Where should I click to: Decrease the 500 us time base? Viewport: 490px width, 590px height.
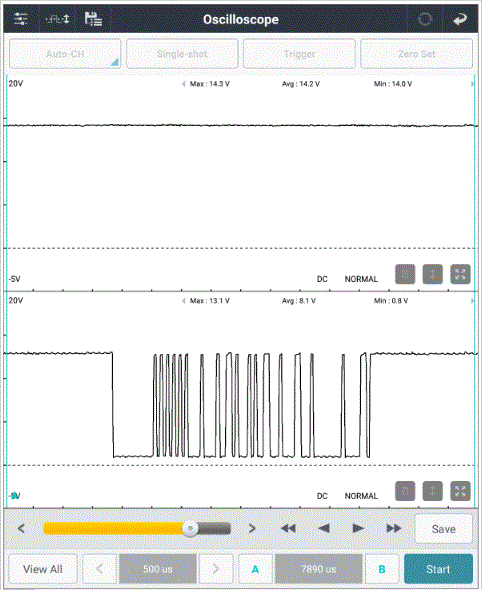[99, 569]
